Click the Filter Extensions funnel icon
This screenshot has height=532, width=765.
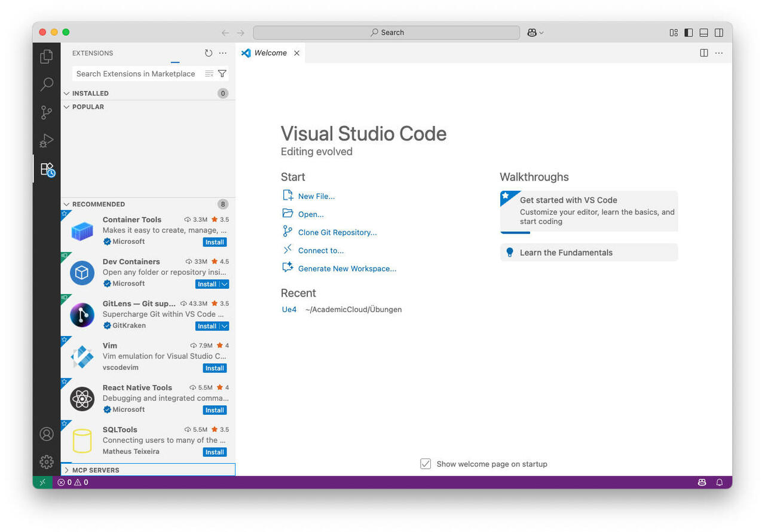pyautogui.click(x=222, y=74)
